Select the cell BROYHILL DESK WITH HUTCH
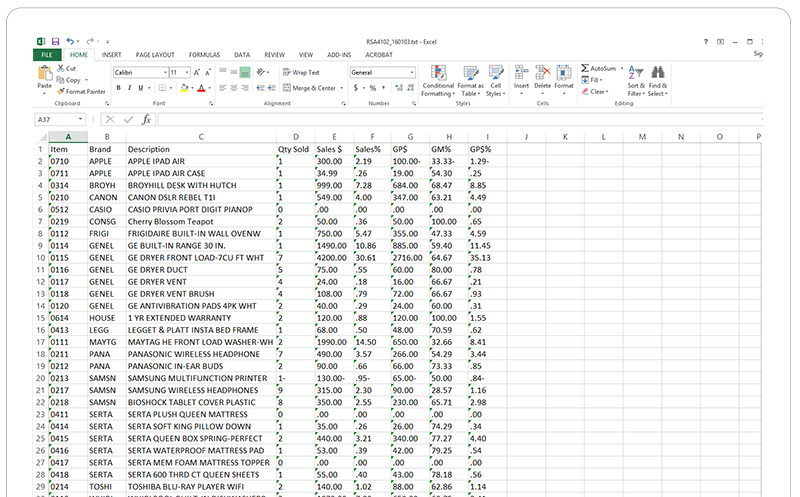Viewport: 800px width, 497px height. (201, 185)
